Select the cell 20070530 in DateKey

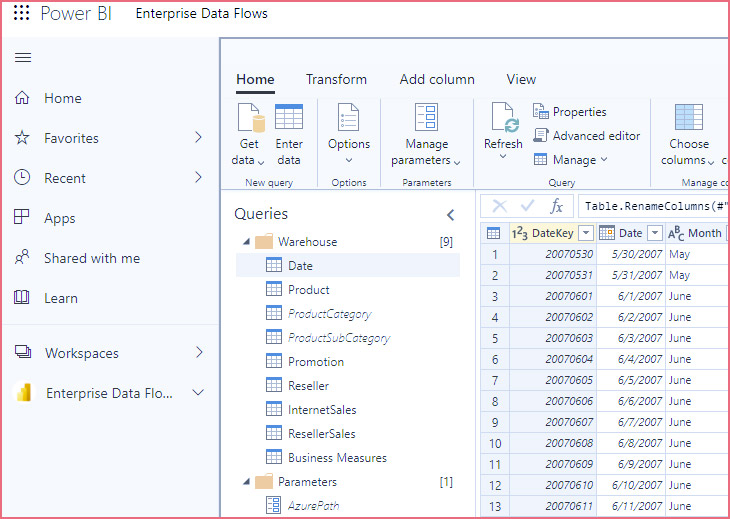tap(553, 254)
